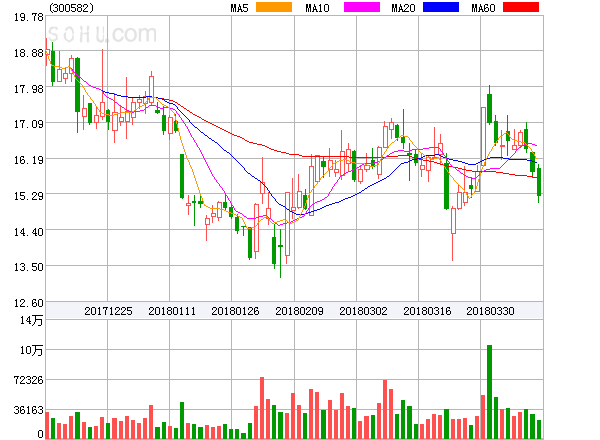Viewport: 600px width, 440px height.
Task: Click the 12.60 price axis label
Action: 29,303
